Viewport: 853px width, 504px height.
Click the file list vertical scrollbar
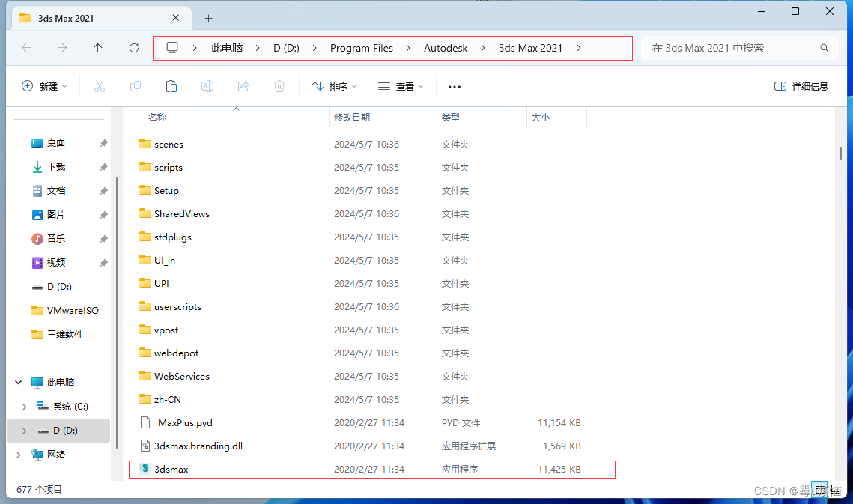(840, 153)
